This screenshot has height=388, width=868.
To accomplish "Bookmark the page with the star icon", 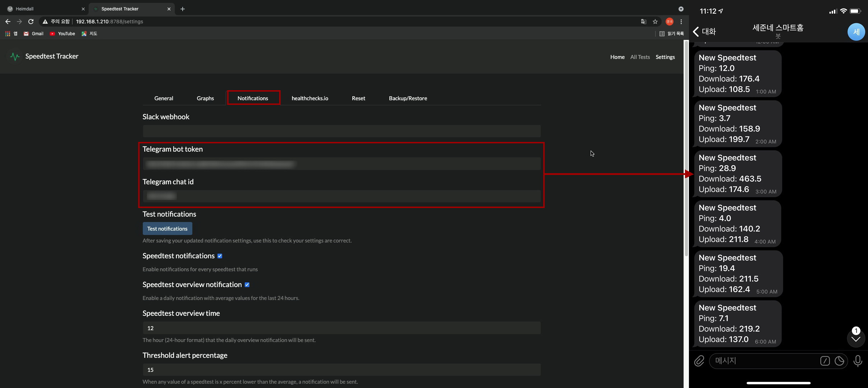I will [x=655, y=22].
